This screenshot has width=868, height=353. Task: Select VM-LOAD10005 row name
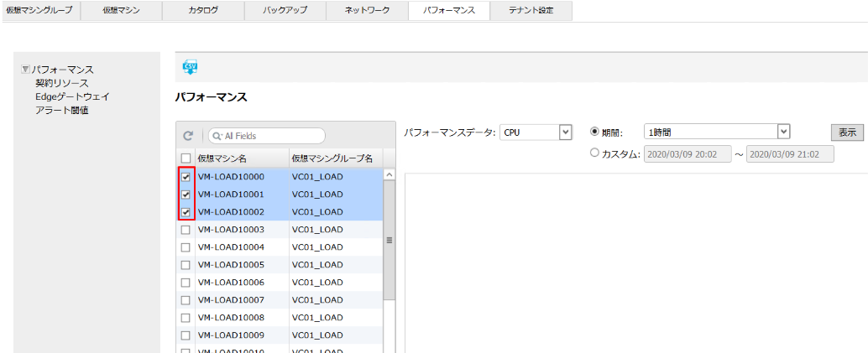click(x=231, y=265)
